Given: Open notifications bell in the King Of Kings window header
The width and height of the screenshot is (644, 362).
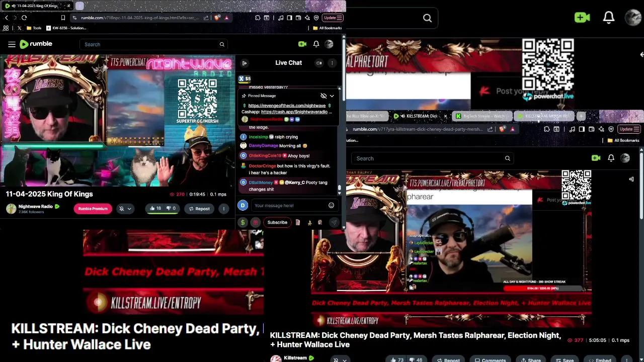Looking at the screenshot, I should (x=316, y=44).
